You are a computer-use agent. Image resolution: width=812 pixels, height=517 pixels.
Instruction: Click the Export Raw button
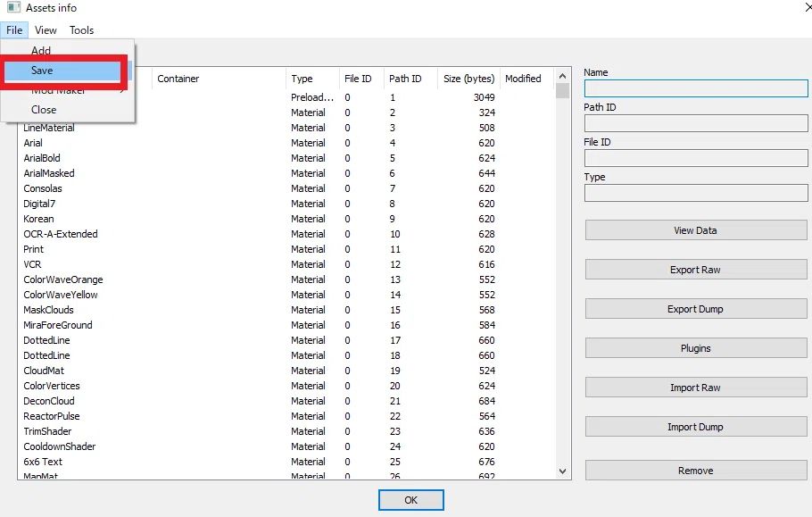click(695, 270)
